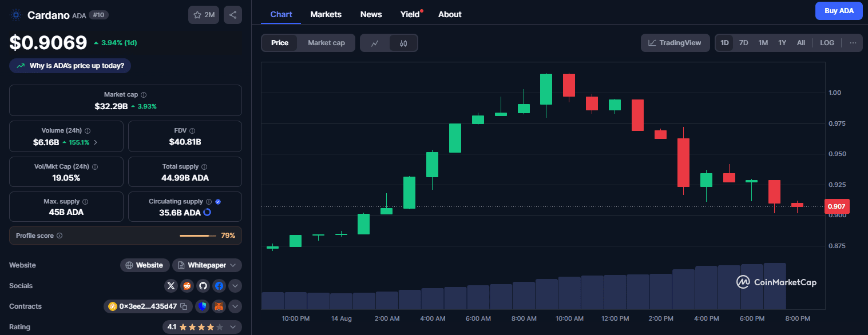The width and height of the screenshot is (868, 335).
Task: Select the Price chart toggle
Action: pyautogui.click(x=280, y=43)
